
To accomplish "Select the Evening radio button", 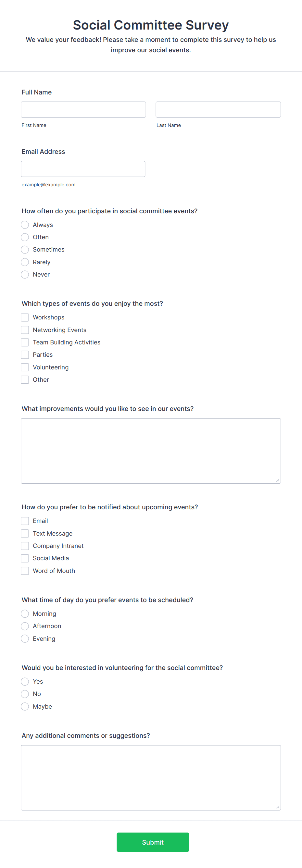I will (x=25, y=639).
